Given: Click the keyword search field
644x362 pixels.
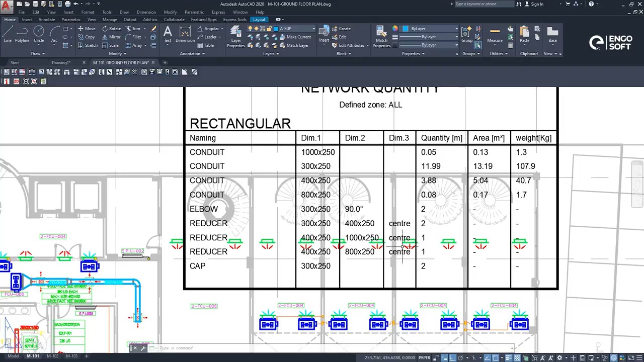Looking at the screenshot, I should (484, 4).
